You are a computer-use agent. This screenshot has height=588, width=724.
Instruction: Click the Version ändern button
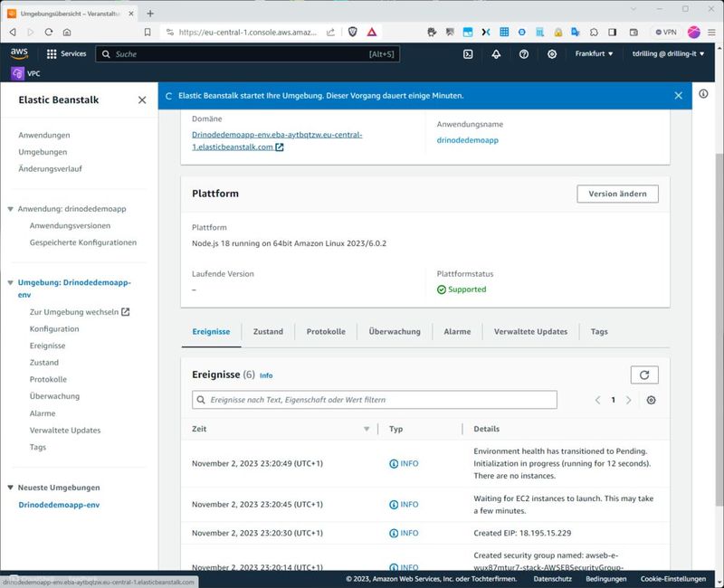(x=617, y=194)
